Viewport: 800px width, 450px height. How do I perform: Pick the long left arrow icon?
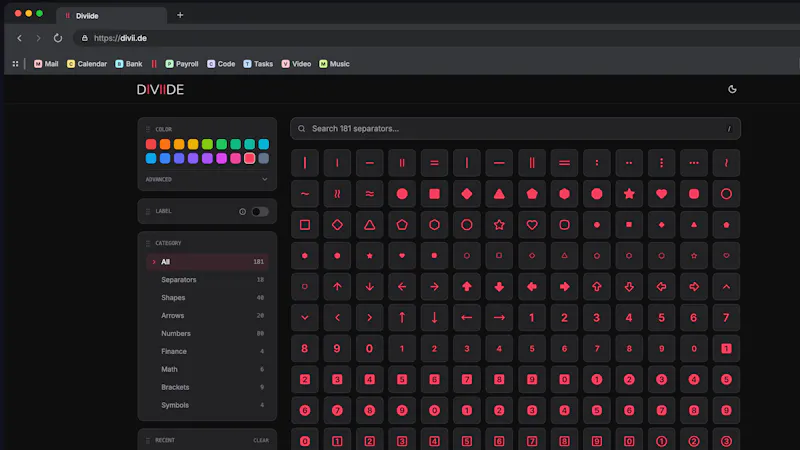(467, 317)
